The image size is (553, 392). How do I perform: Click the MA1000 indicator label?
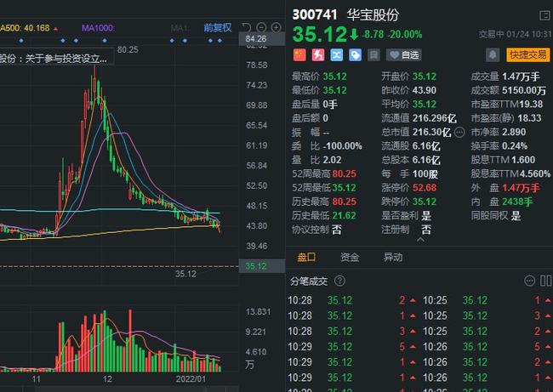(98, 28)
